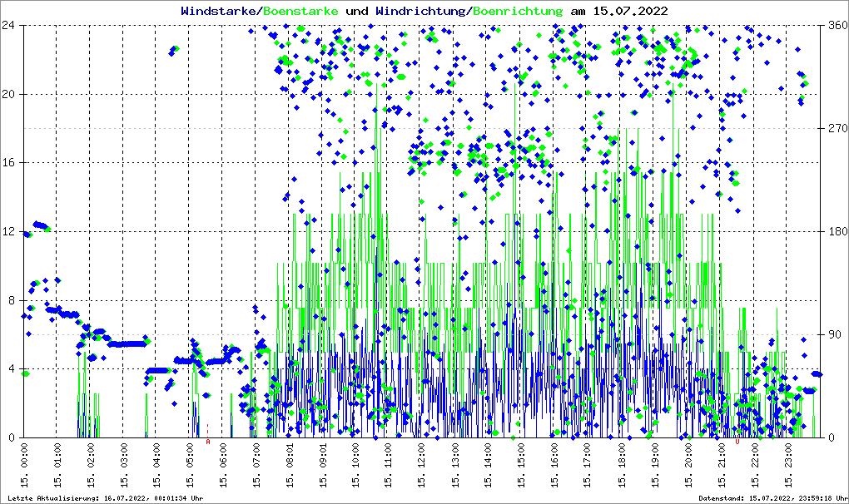This screenshot has height=504, width=849.
Task: Click the 'Datenstand' footer timestamp
Action: pos(766,498)
